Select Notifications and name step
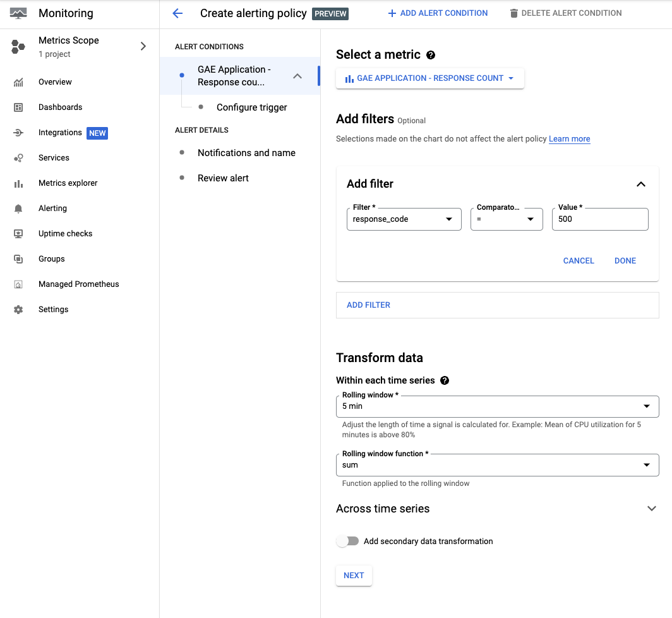The width and height of the screenshot is (672, 618). 246,153
